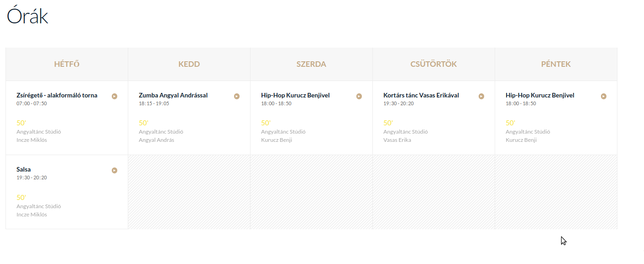
Task: Click the play icon beside Salsa
Action: click(115, 170)
